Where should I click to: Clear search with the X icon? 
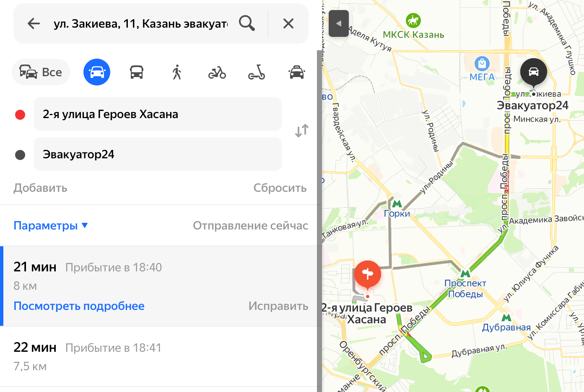tap(288, 23)
